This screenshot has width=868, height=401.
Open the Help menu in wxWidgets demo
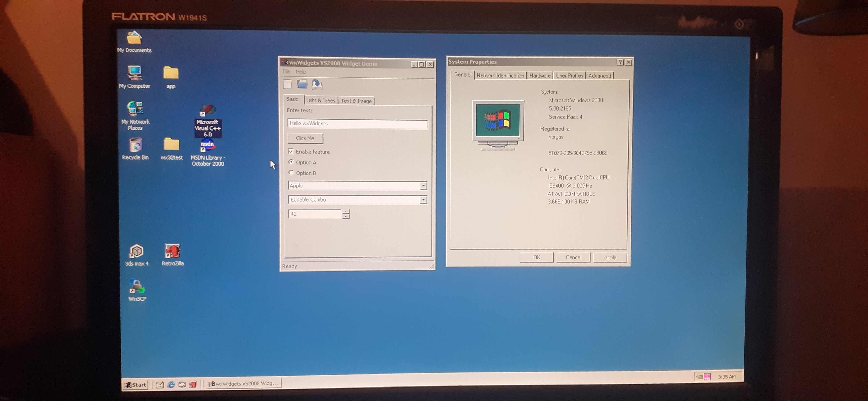point(301,71)
